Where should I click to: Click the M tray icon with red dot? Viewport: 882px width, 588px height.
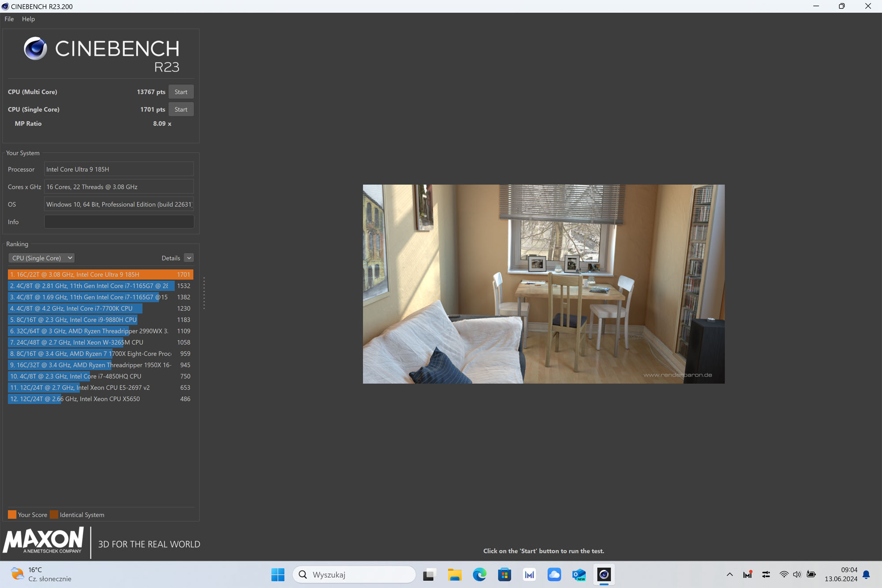[748, 574]
